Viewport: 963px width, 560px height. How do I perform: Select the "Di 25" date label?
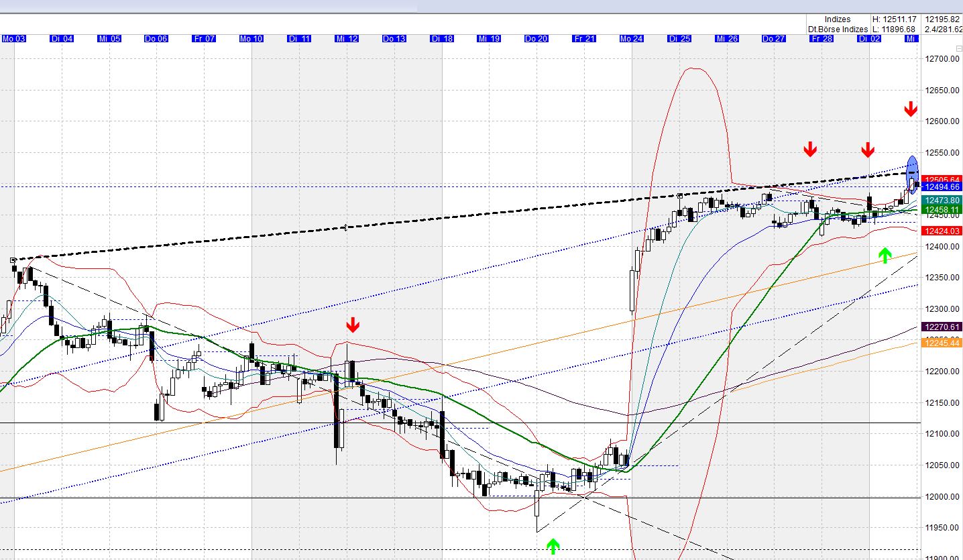point(679,39)
